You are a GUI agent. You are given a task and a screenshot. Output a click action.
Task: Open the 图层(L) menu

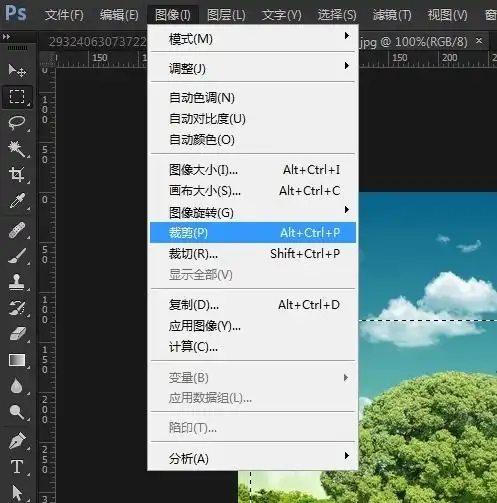[226, 15]
